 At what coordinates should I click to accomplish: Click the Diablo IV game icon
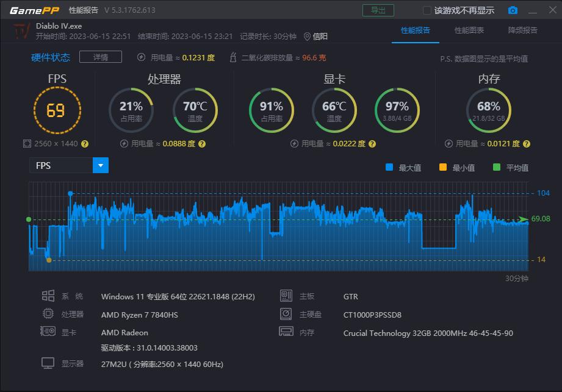pyautogui.click(x=21, y=31)
